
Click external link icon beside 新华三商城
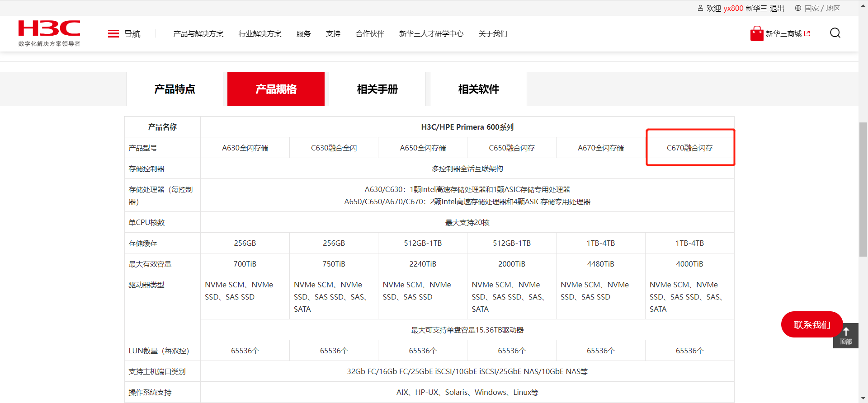point(807,33)
